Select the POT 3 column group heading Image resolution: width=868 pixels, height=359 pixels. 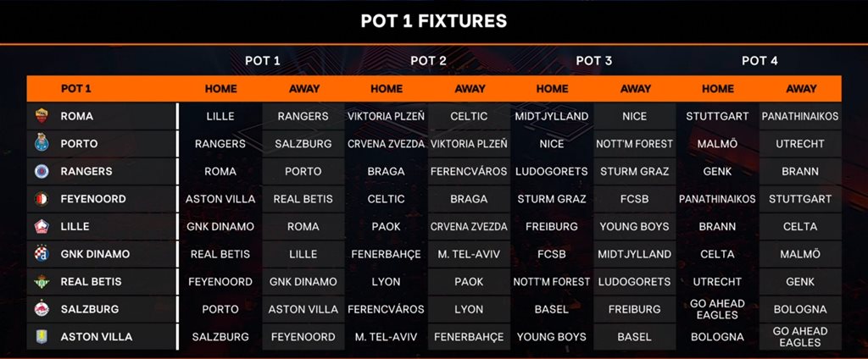(x=593, y=60)
